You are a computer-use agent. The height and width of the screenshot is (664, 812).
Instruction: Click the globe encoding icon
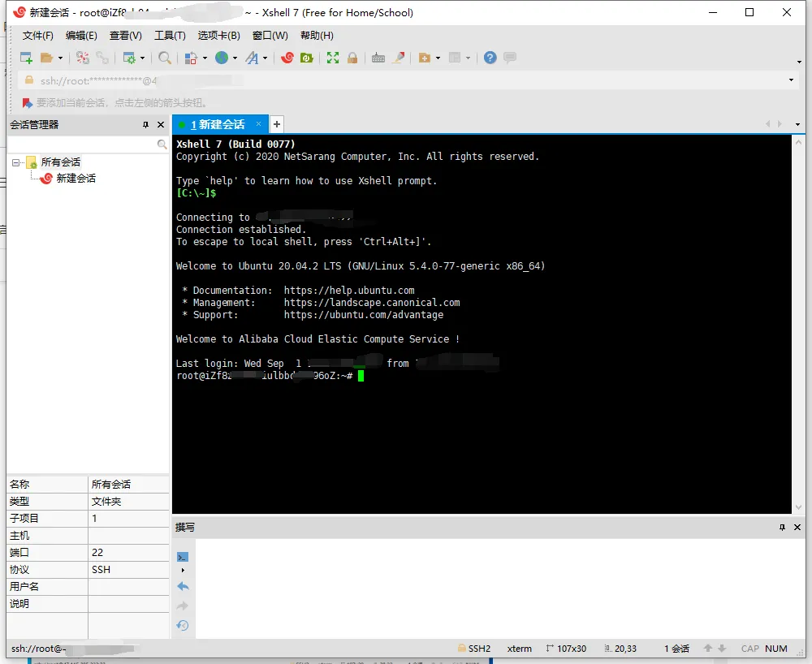[222, 58]
